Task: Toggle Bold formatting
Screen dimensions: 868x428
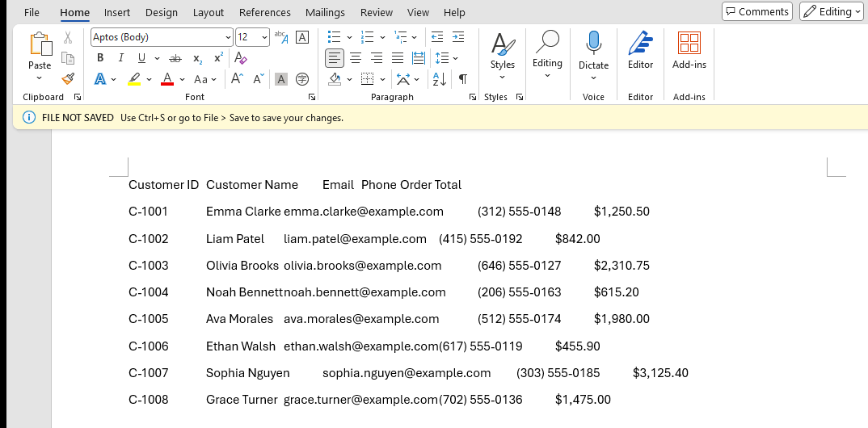Action: click(x=100, y=58)
